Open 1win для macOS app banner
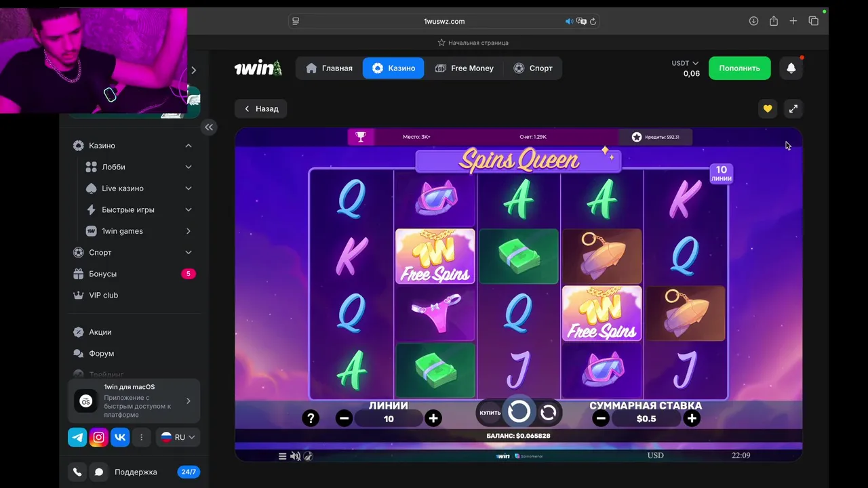The height and width of the screenshot is (488, 868). (x=134, y=401)
